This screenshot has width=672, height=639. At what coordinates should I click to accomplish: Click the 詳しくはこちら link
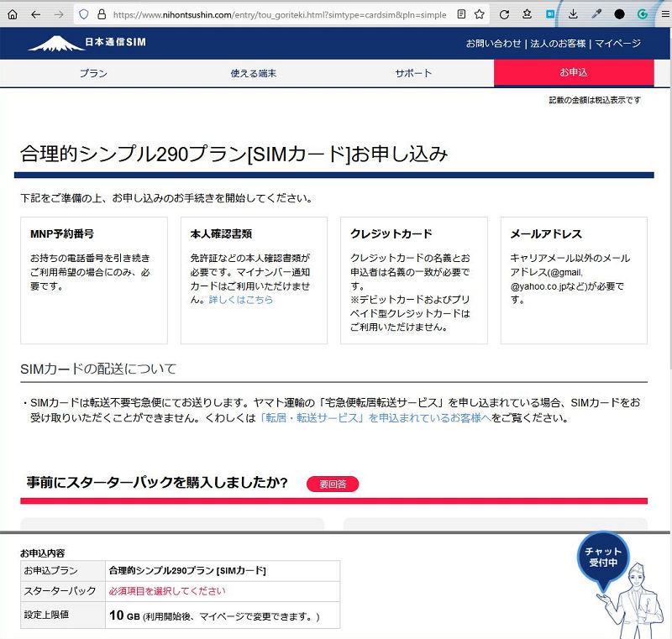pyautogui.click(x=239, y=298)
